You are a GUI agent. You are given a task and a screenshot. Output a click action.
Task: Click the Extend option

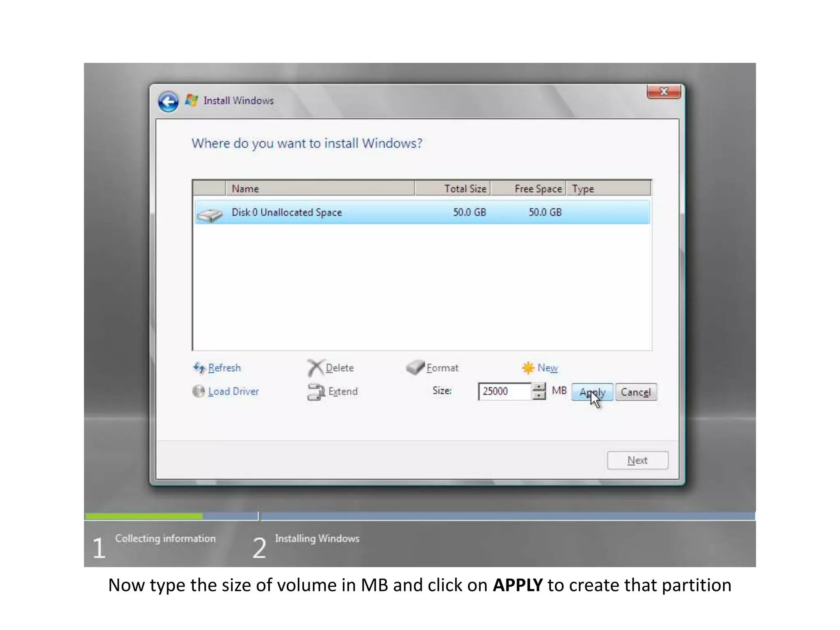(343, 391)
